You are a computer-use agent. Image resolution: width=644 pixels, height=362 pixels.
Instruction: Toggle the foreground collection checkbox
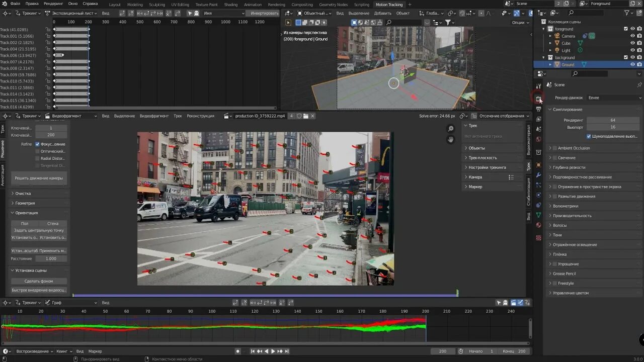pos(625,29)
